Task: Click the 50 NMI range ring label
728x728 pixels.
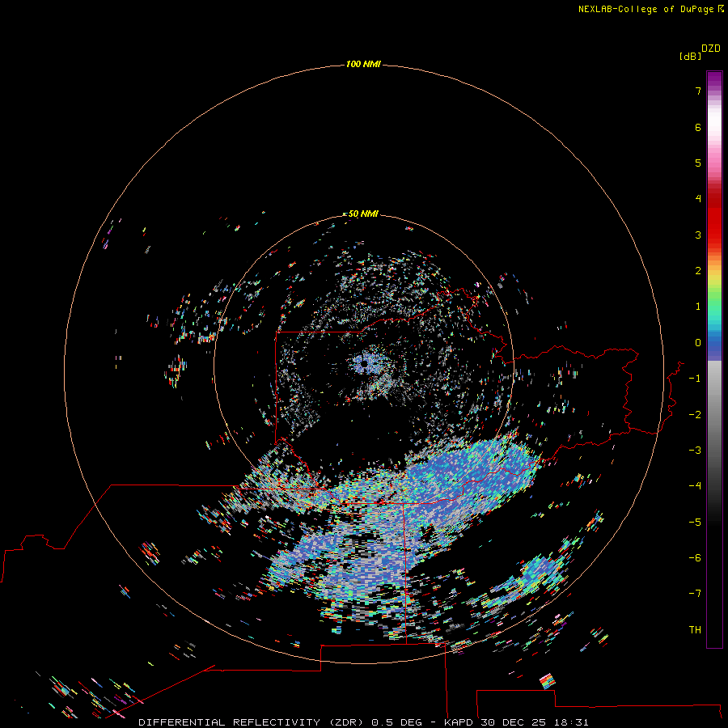Action: (363, 214)
